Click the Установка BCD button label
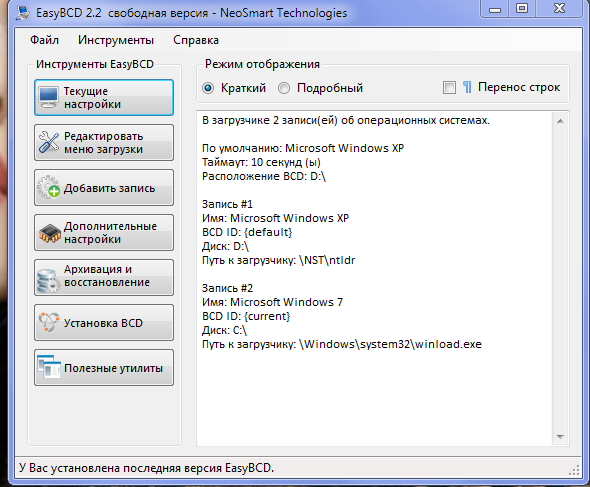This screenshot has width=590, height=487. coord(103,323)
